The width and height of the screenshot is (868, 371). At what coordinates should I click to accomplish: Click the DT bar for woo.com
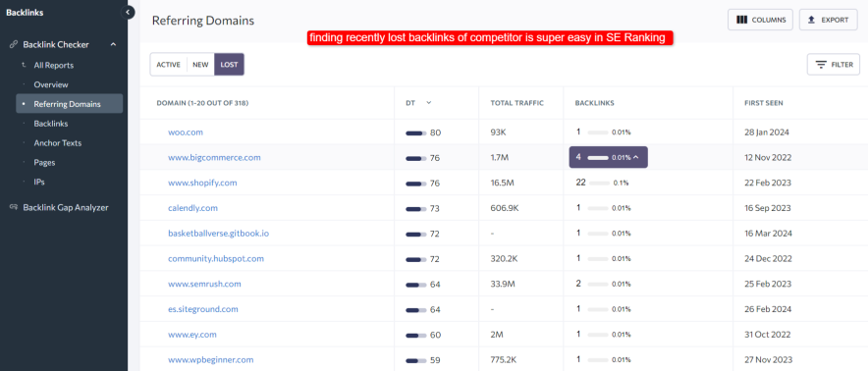(x=415, y=132)
